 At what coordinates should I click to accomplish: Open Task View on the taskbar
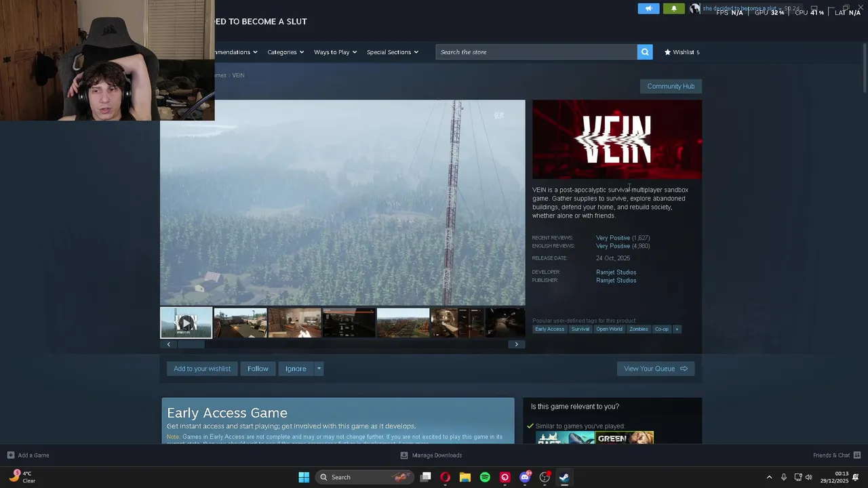(x=426, y=477)
